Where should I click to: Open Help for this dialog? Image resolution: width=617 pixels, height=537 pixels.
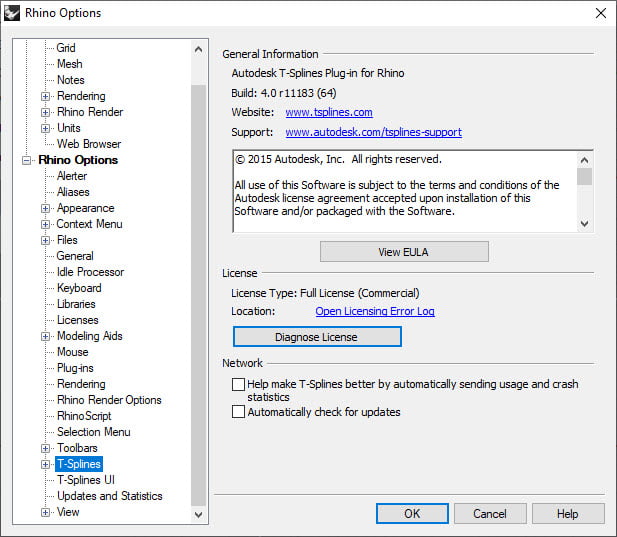pos(568,514)
